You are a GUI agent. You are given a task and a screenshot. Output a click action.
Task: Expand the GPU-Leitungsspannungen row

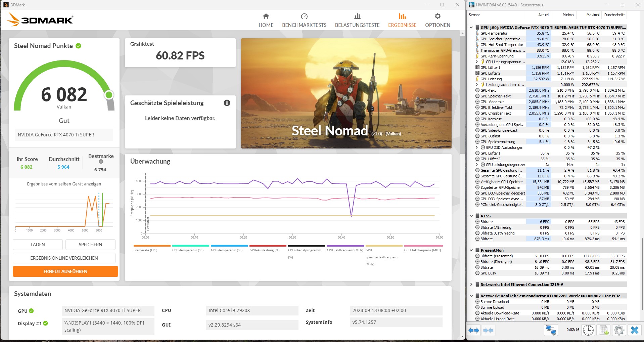point(476,62)
